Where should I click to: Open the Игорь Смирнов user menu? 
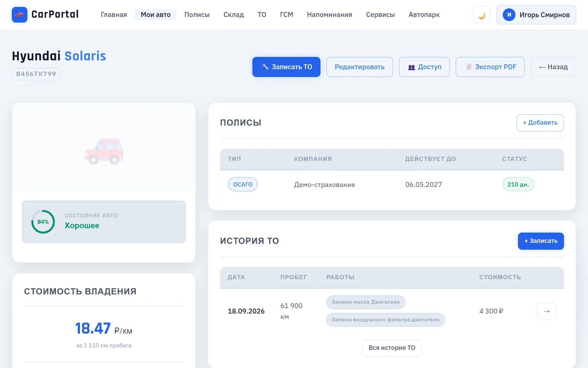pos(536,15)
